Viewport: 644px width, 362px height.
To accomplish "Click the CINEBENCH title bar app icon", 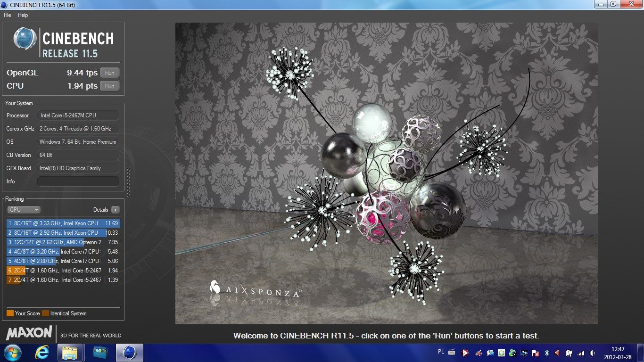I will tap(4, 5).
